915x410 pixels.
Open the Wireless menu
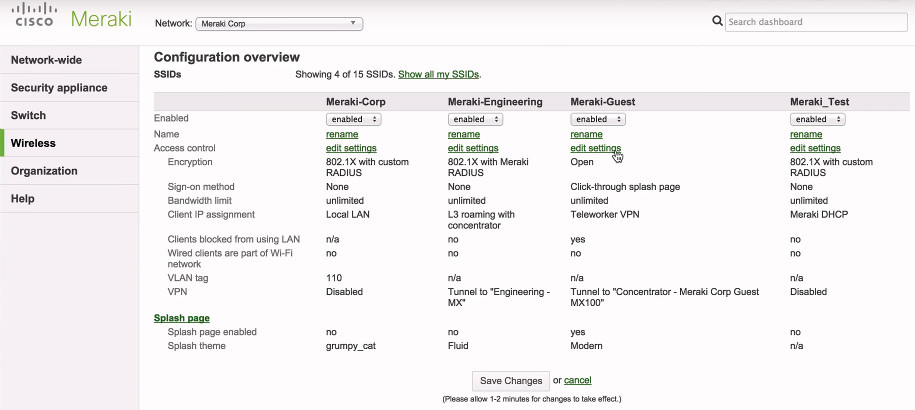[69, 143]
